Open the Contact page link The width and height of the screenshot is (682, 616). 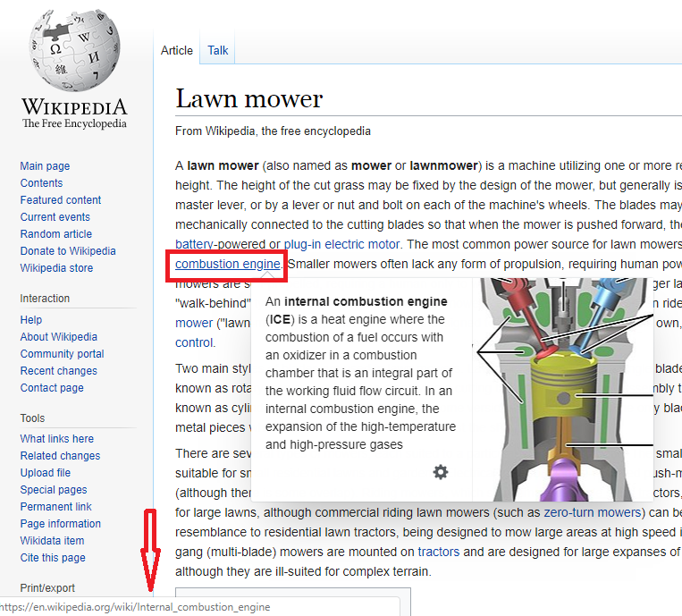click(x=52, y=388)
